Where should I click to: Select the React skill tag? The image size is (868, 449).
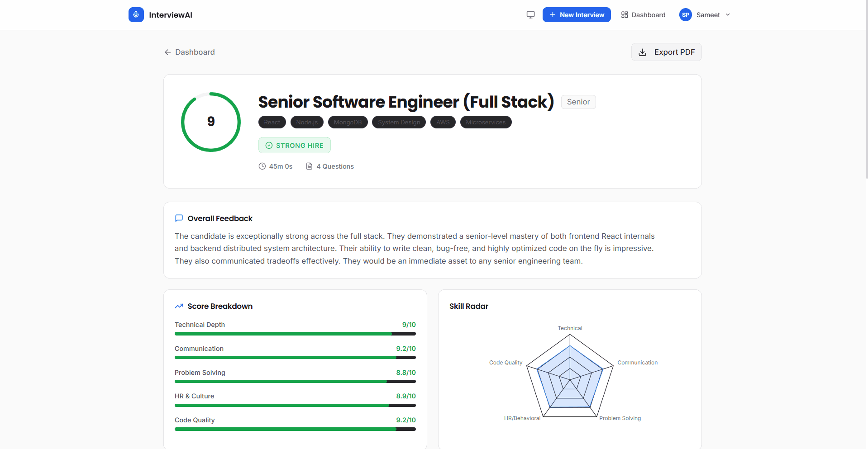tap(272, 123)
